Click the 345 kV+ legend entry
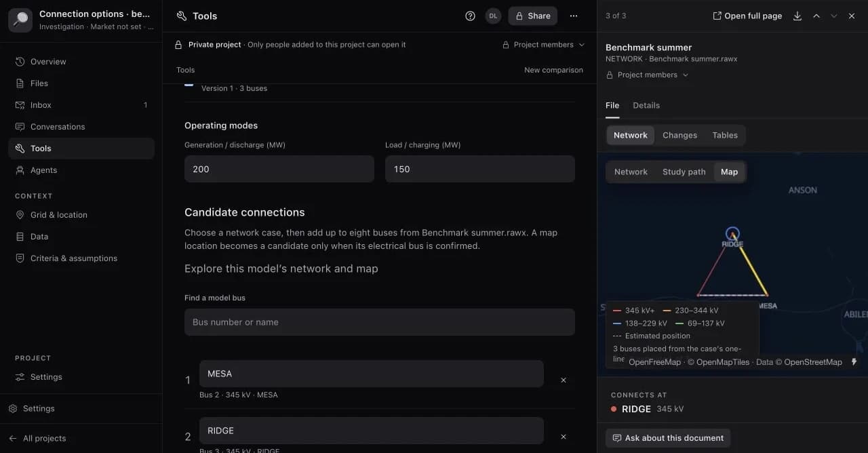Screen dimensions: 868x453 click(633, 311)
